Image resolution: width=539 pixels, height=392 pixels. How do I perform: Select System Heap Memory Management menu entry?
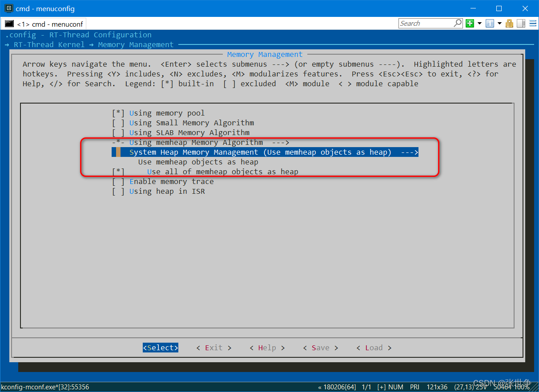point(265,152)
